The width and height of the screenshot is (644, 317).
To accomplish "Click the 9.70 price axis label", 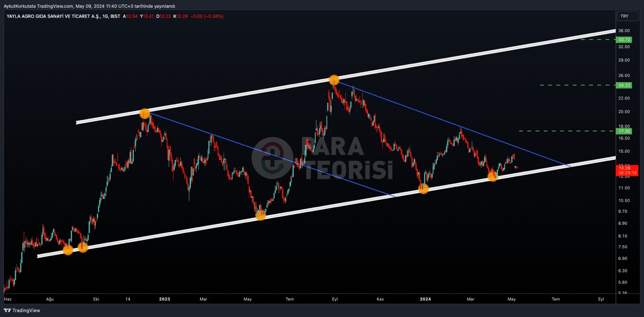I will click(623, 211).
